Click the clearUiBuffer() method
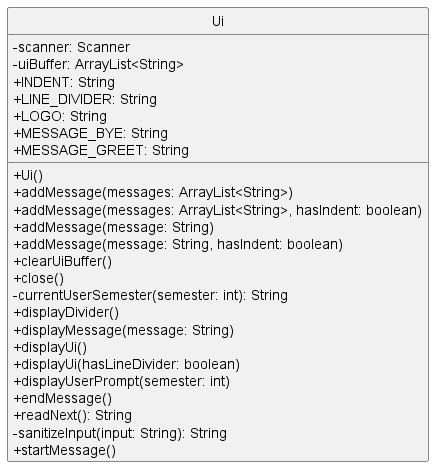The height and width of the screenshot is (474, 441). click(63, 261)
